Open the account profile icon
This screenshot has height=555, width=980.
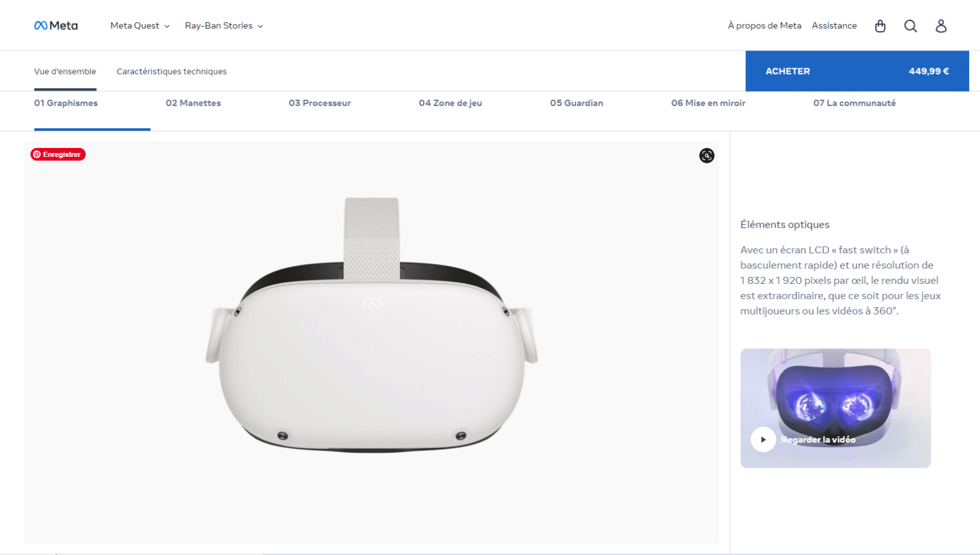click(x=941, y=26)
